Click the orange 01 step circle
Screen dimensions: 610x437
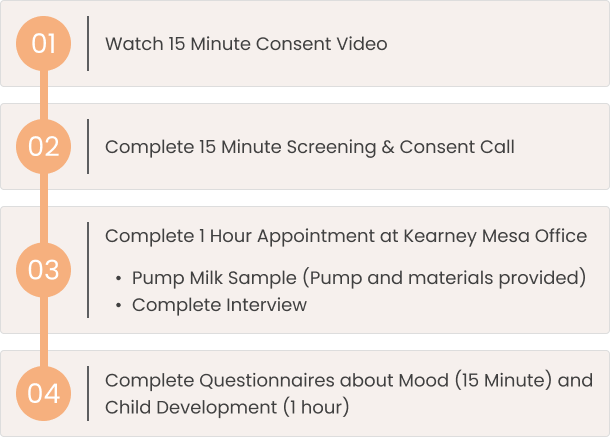click(44, 44)
